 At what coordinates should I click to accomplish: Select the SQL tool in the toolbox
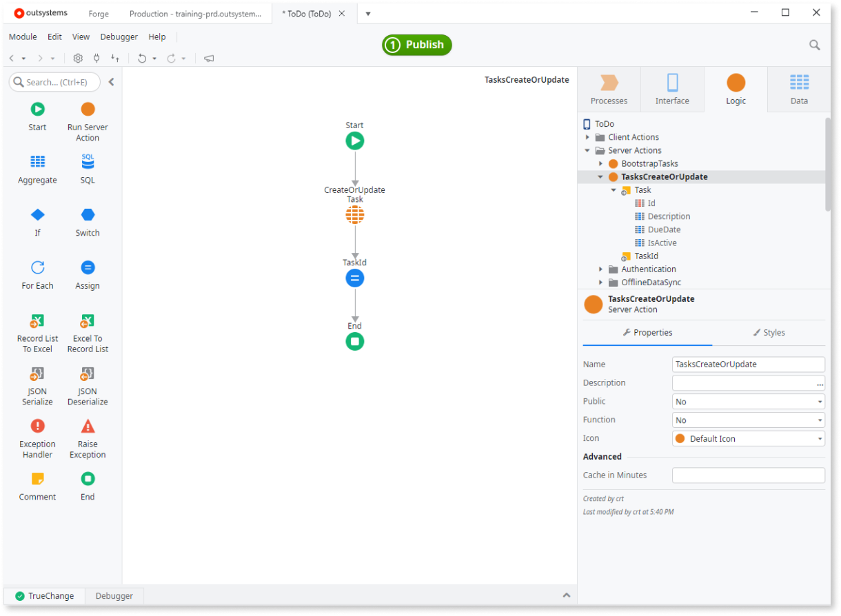87,169
